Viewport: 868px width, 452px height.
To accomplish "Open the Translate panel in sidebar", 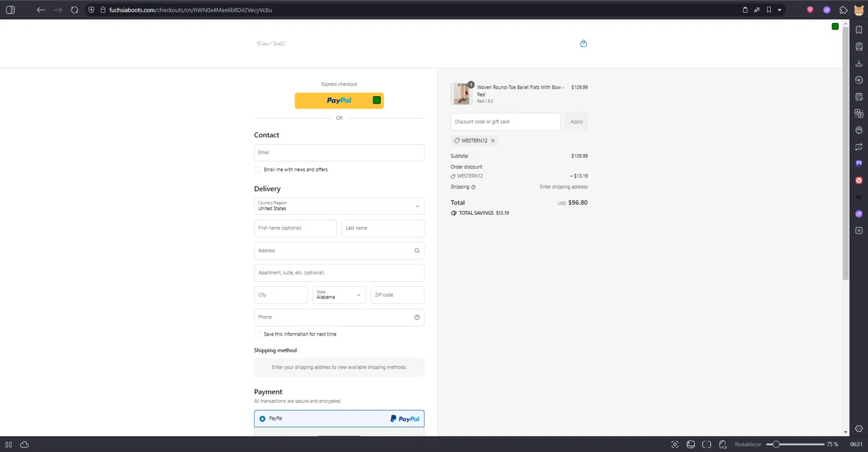I will [x=859, y=113].
